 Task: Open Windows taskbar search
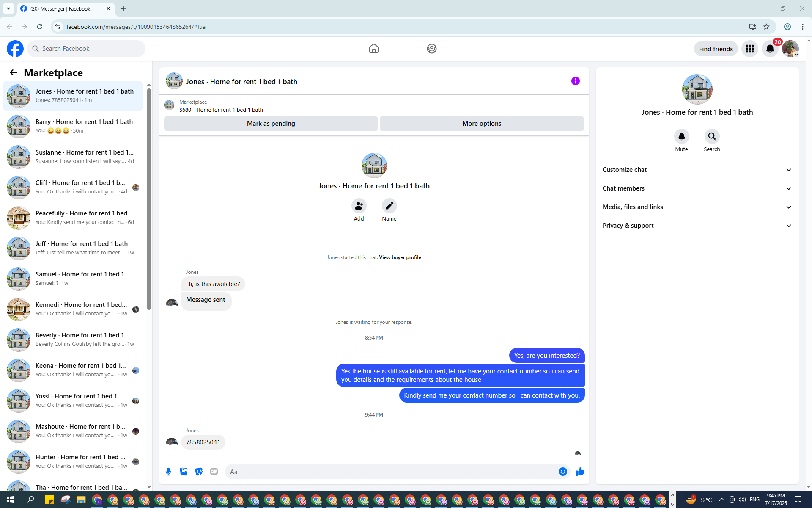tap(30, 500)
